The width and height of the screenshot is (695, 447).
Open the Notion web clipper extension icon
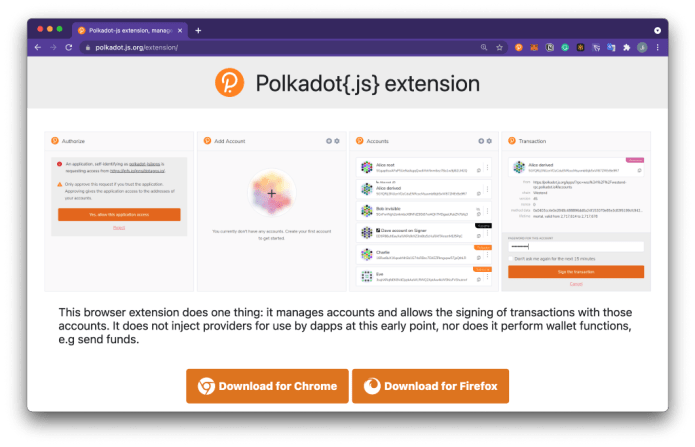click(x=550, y=47)
